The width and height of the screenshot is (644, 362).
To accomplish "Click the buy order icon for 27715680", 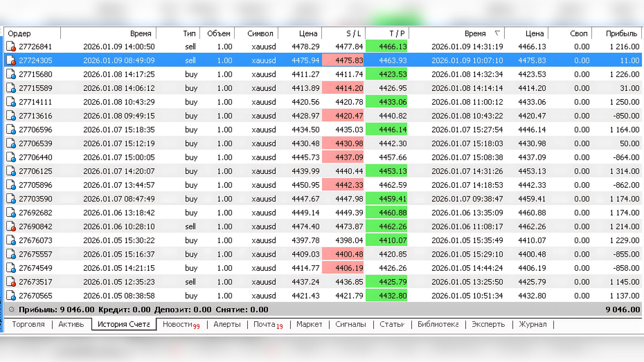I will 11,74.
